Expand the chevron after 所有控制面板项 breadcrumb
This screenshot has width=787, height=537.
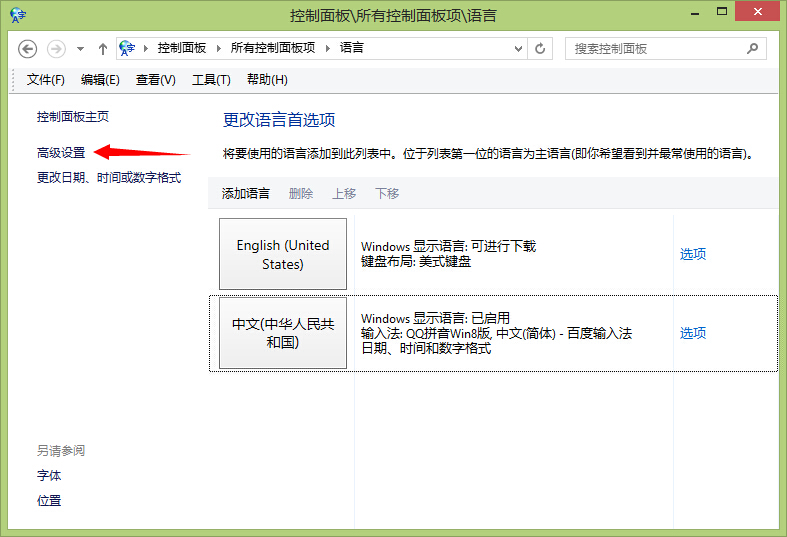328,48
